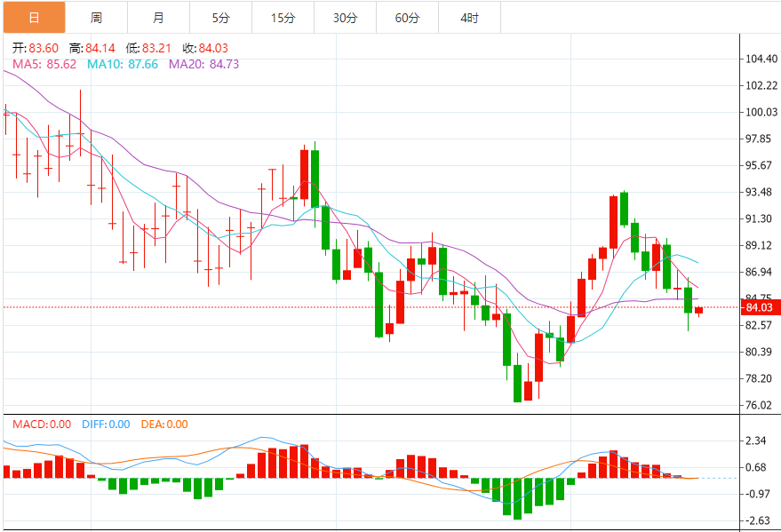Click the lowest green MACD histogram bar
This screenshot has width=781, height=532.
[517, 498]
